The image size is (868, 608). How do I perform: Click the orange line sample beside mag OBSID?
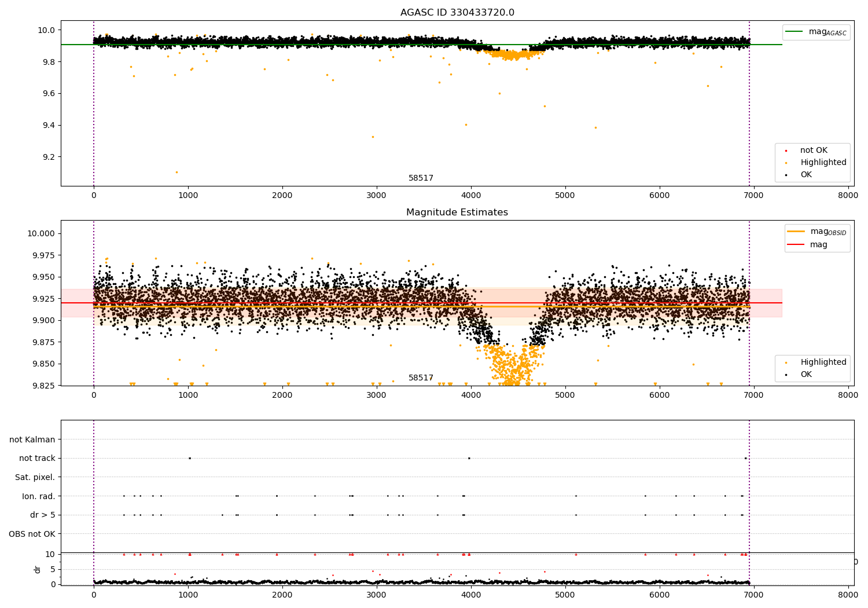click(796, 231)
